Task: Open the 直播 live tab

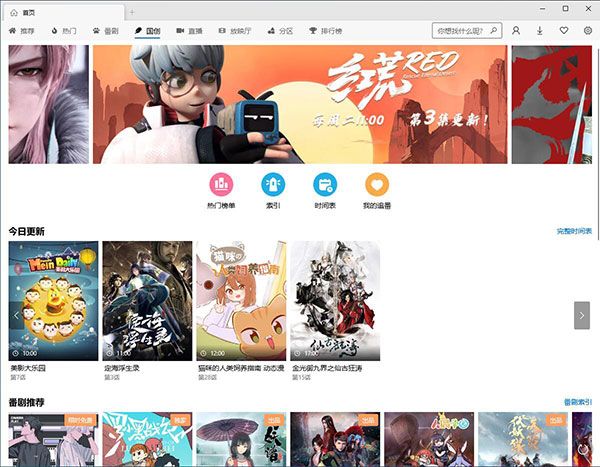Action: point(189,31)
